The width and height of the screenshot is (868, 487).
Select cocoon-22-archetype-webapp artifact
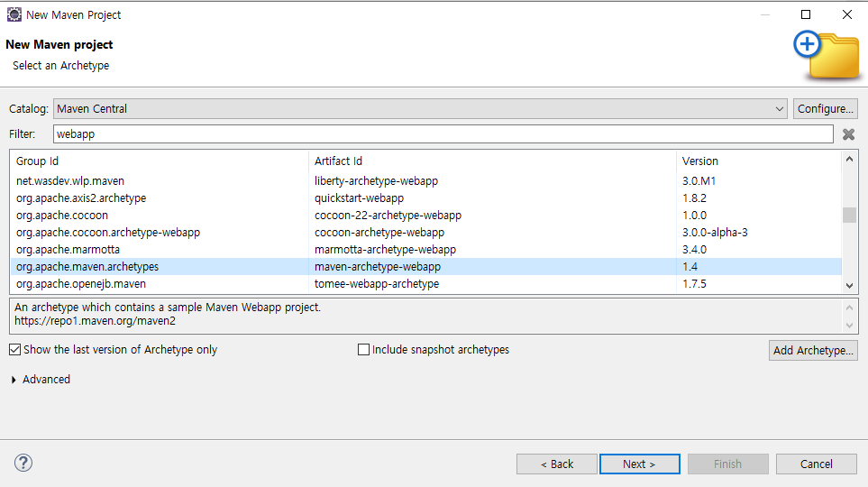pyautogui.click(x=388, y=216)
